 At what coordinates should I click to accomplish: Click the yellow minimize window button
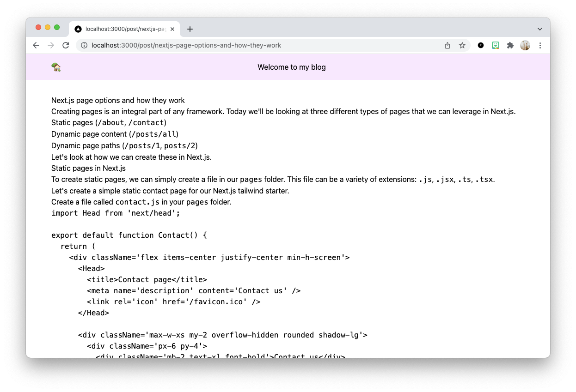(x=48, y=27)
